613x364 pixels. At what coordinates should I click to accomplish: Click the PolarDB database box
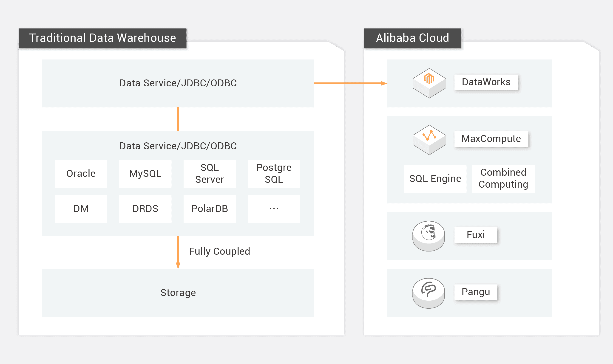coord(210,209)
